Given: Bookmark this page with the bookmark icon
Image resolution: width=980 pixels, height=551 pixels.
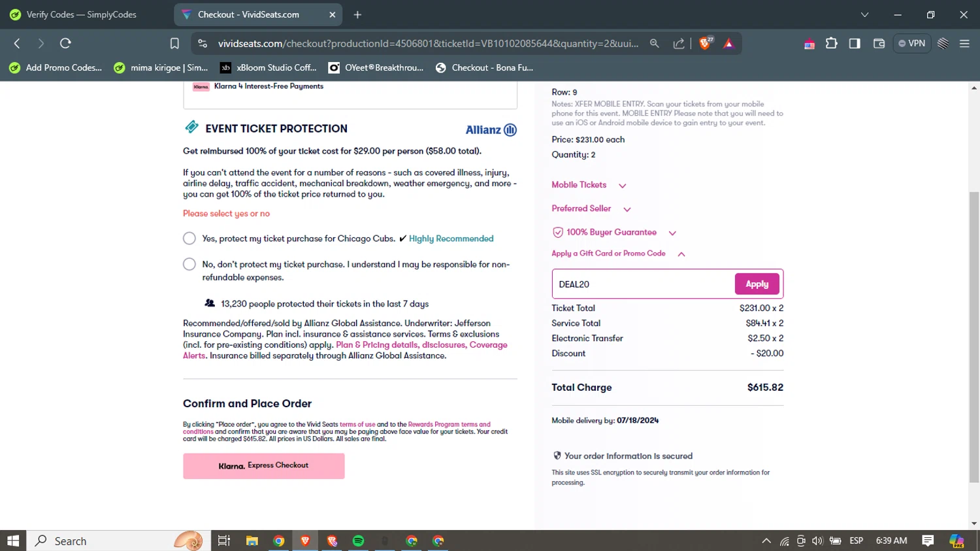Looking at the screenshot, I should [174, 43].
